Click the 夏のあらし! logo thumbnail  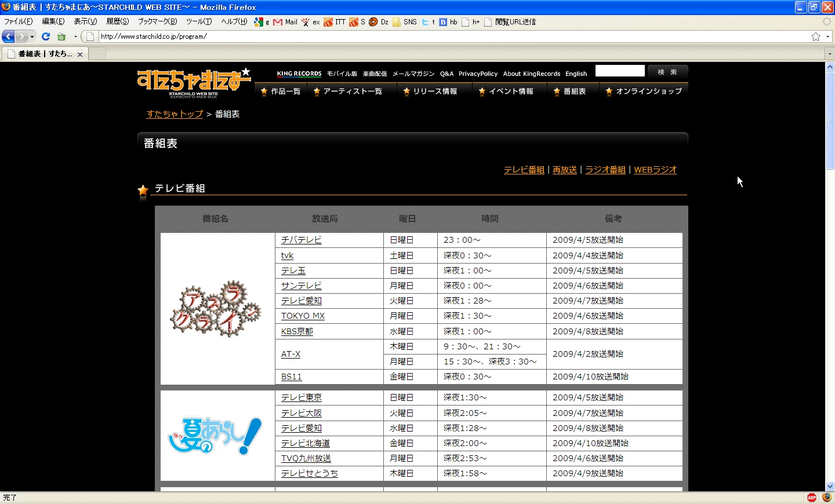(x=215, y=436)
